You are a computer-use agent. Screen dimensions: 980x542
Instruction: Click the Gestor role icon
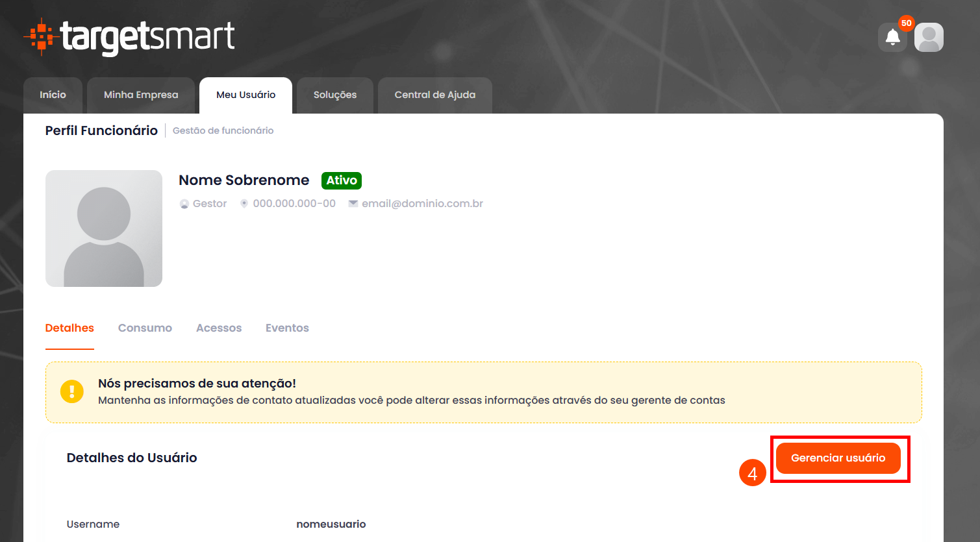184,204
